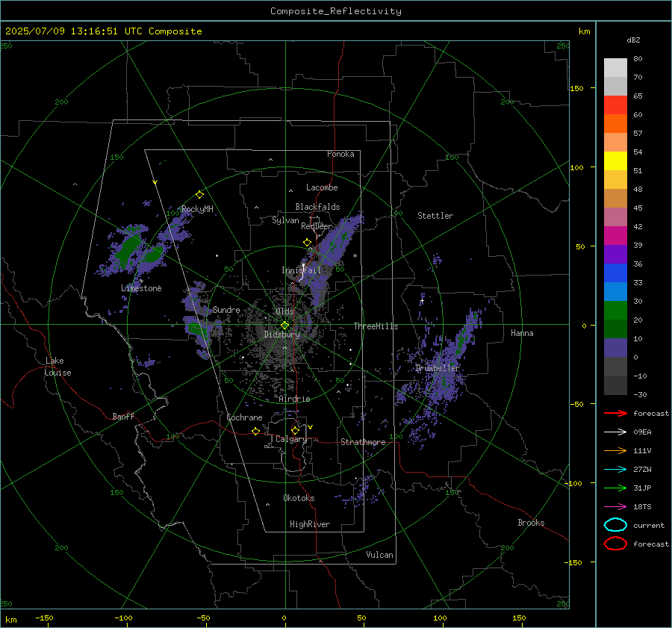Select the orange 57-60 dBZ color block
Image resolution: width=672 pixels, height=628 pixels.
(x=615, y=124)
